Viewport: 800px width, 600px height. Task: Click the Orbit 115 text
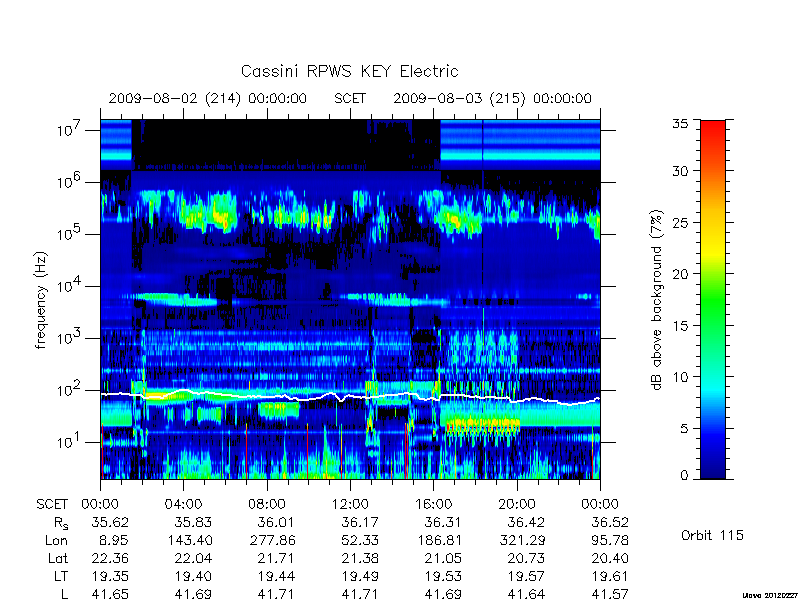coord(712,535)
